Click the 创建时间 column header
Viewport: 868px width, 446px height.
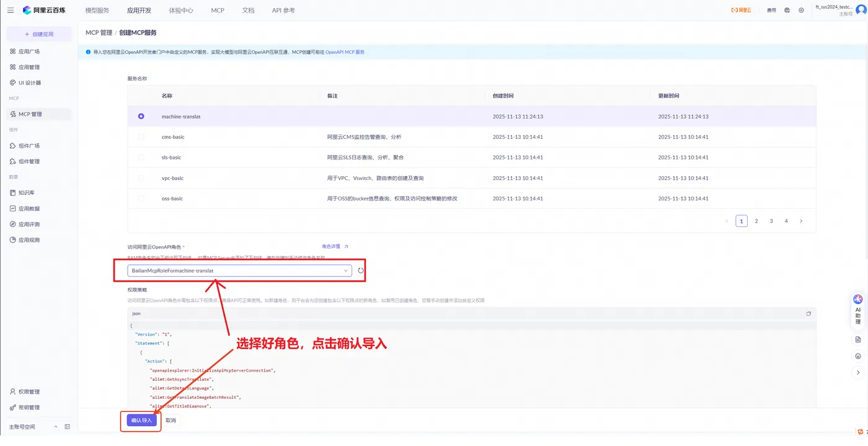point(503,96)
